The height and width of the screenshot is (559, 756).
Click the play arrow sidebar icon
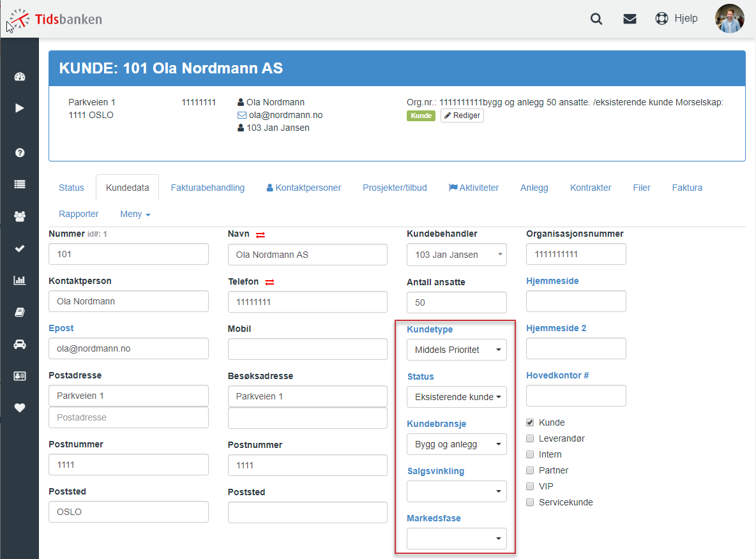point(19,108)
